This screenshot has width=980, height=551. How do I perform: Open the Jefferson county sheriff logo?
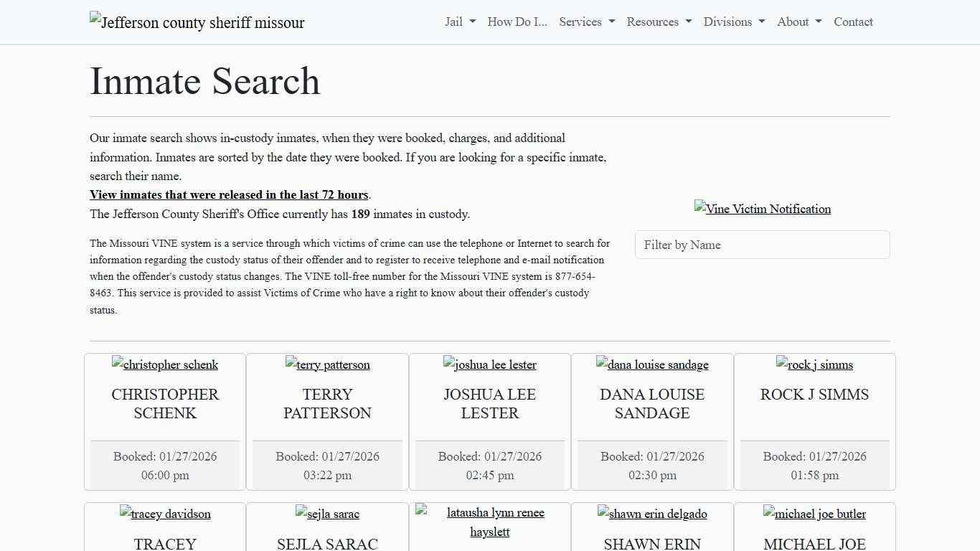(x=197, y=22)
